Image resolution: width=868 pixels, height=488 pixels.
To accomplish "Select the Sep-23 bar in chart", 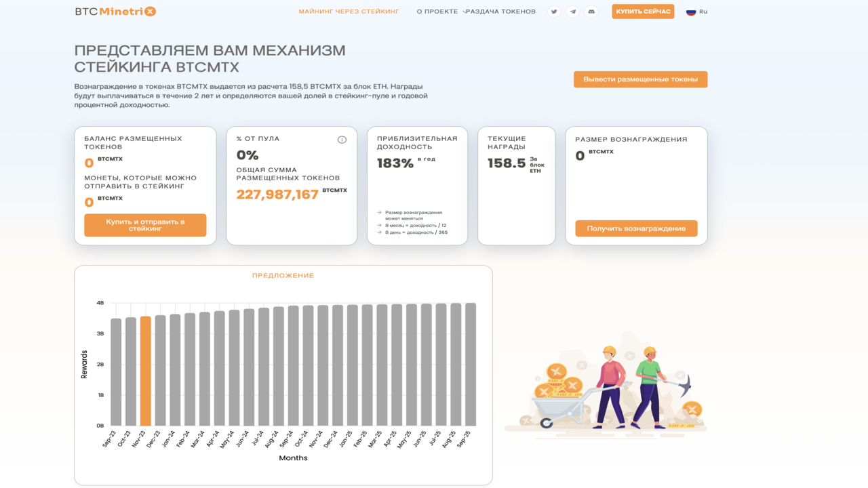I will [116, 372].
